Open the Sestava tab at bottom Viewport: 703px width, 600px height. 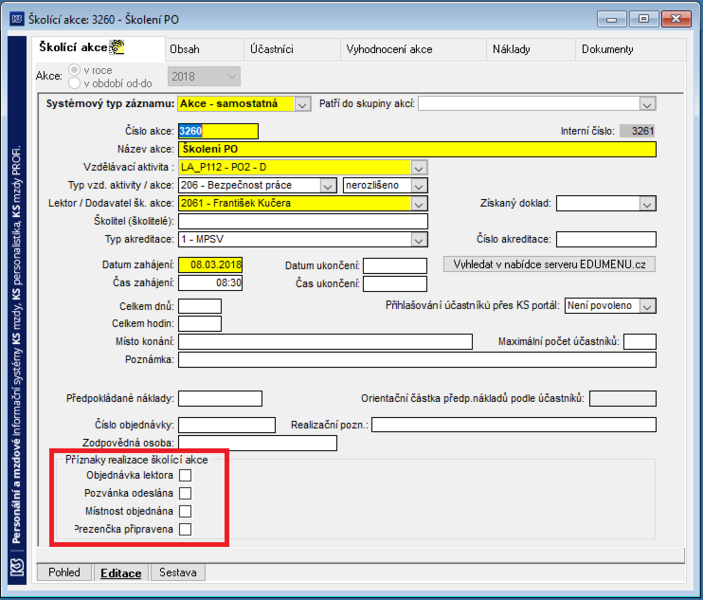click(x=178, y=573)
